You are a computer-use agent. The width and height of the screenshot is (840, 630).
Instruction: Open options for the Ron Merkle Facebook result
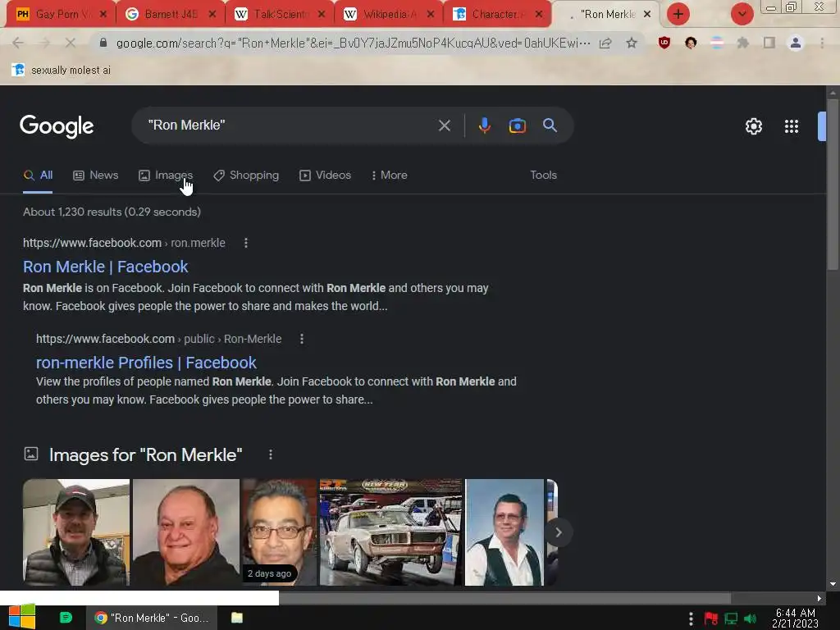(246, 243)
